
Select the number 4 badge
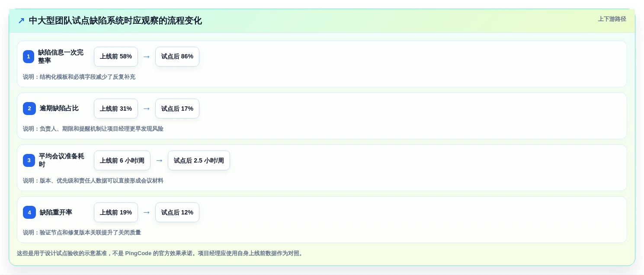29,212
